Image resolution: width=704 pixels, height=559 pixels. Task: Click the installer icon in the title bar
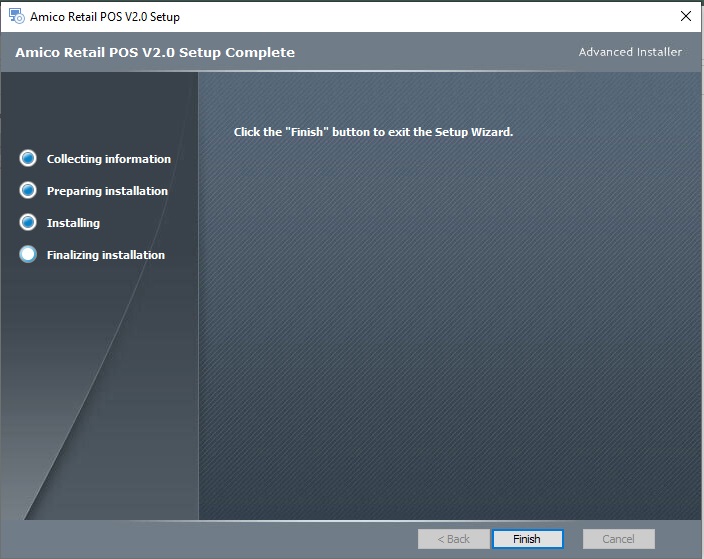(16, 16)
